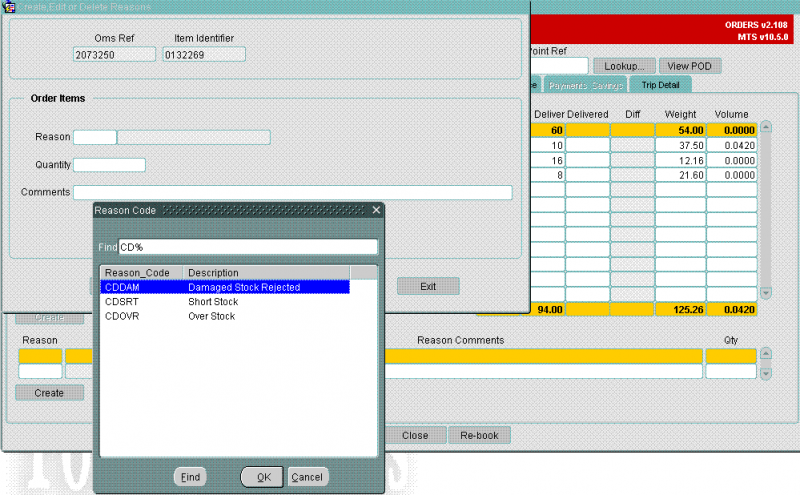
Task: Close the Reason Code dialog with X
Action: click(x=376, y=210)
